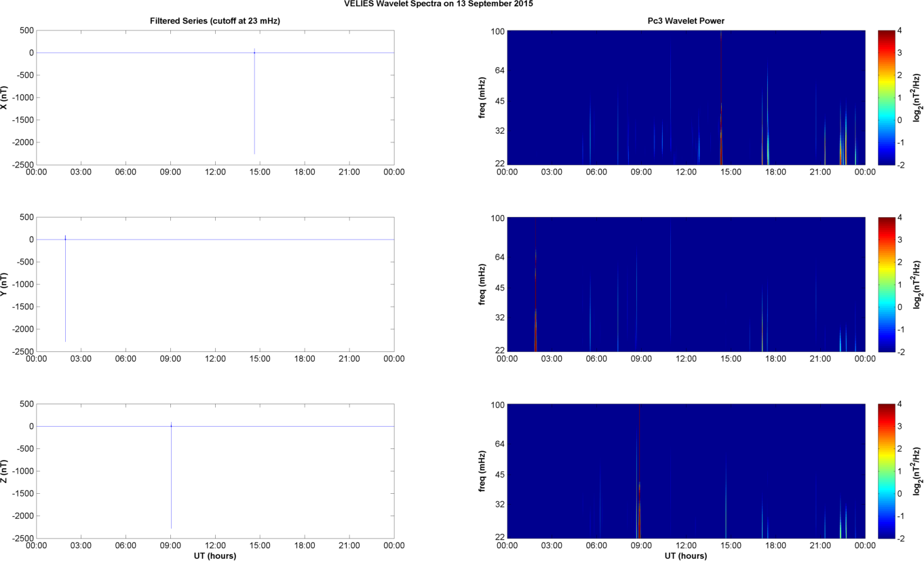The image size is (924, 561).
Task: Click the "100" frequency tick of the top spectrogram
Action: click(x=497, y=31)
